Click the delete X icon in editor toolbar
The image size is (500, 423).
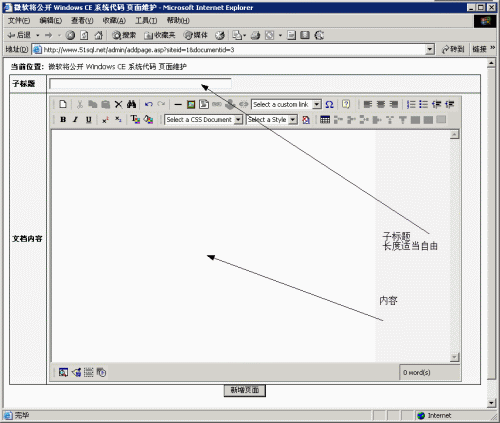coord(118,104)
